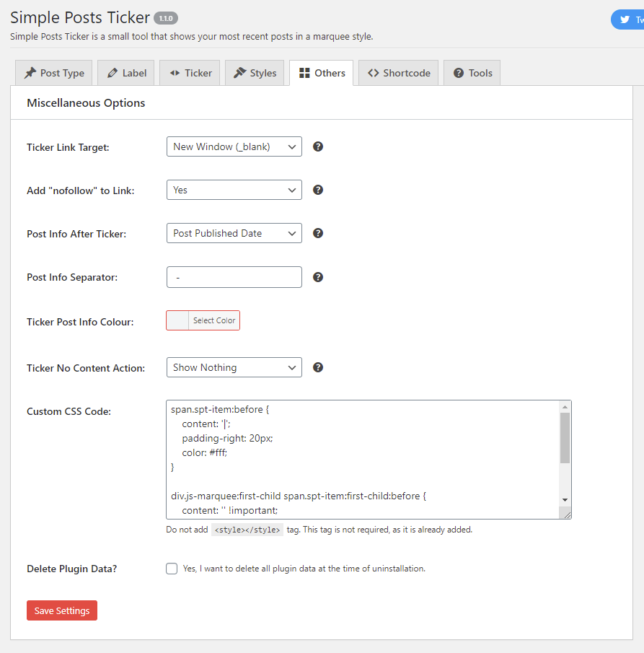Open the Post Type tab
The height and width of the screenshot is (653, 644).
tap(53, 73)
